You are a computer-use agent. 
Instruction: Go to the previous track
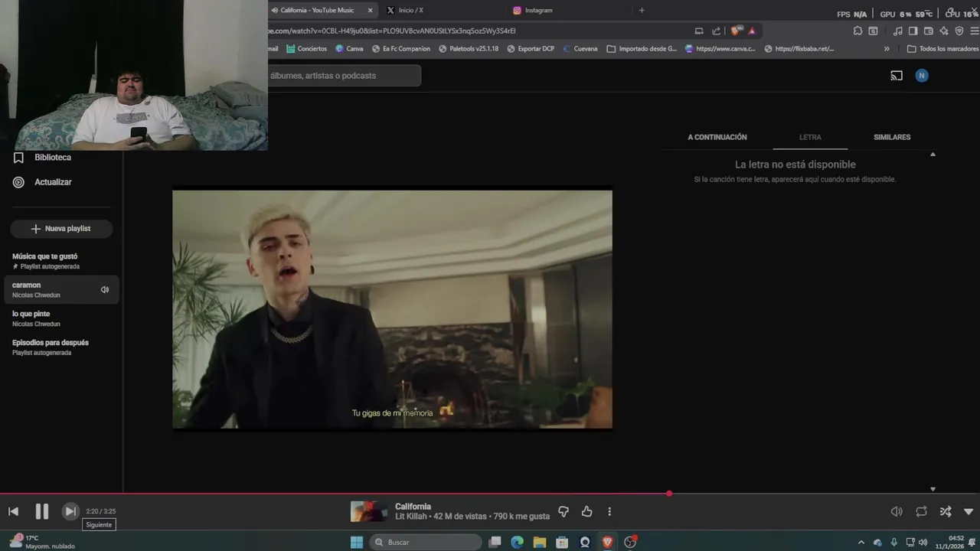coord(13,511)
